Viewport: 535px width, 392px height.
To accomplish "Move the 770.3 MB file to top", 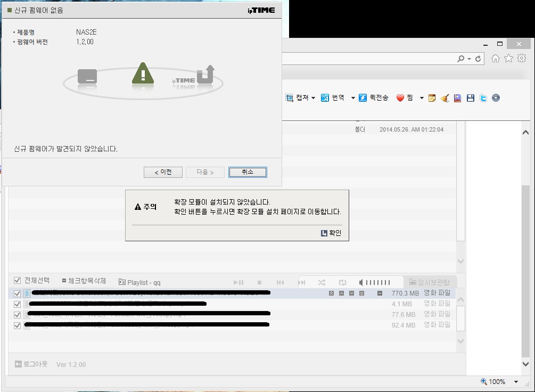I will point(331,293).
